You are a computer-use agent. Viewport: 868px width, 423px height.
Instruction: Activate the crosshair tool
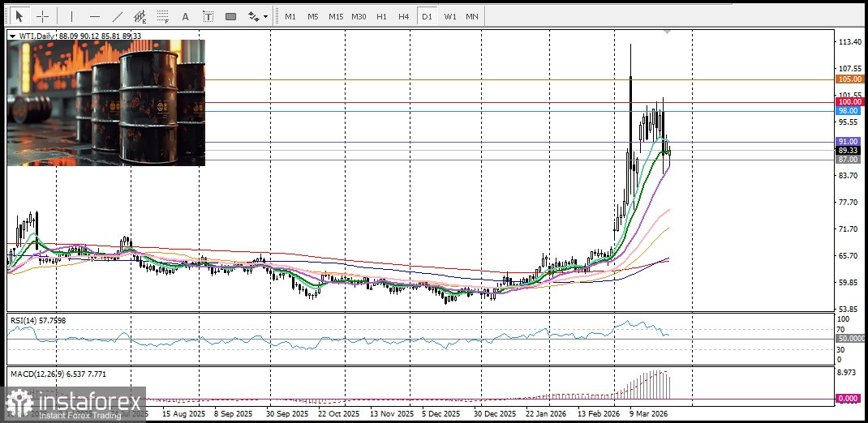pyautogui.click(x=42, y=16)
